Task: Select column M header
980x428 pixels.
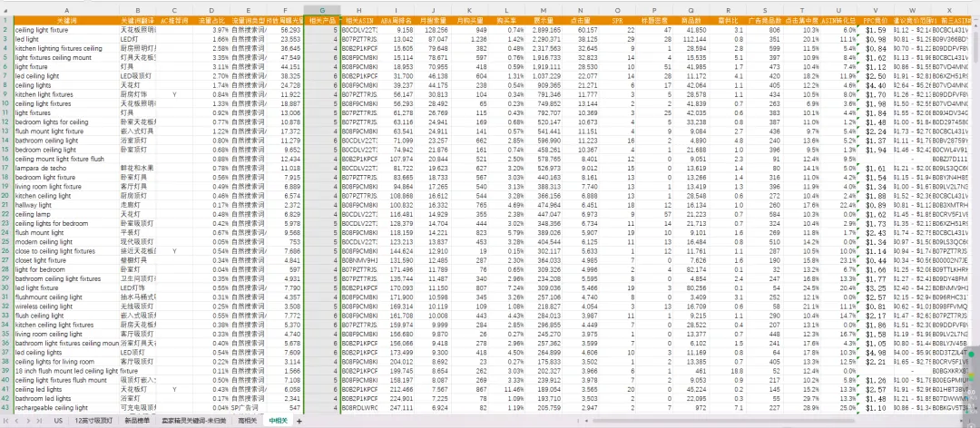Action: click(x=544, y=11)
